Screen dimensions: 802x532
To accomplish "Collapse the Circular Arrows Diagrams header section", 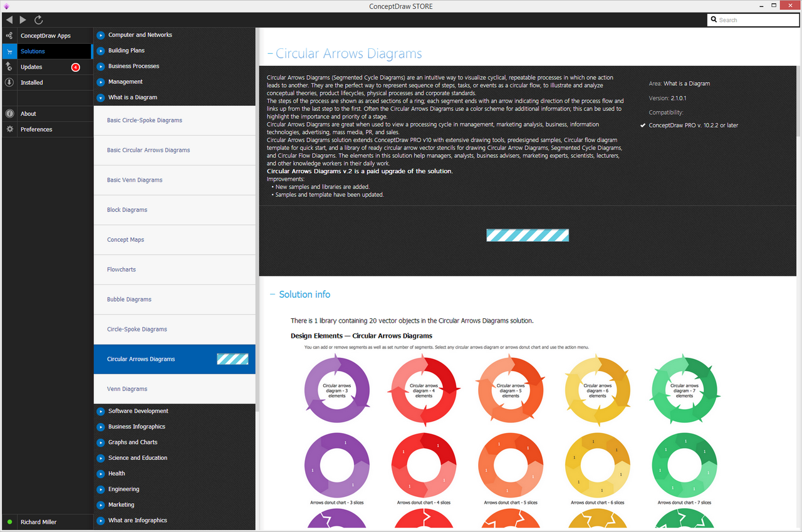I will pos(270,54).
